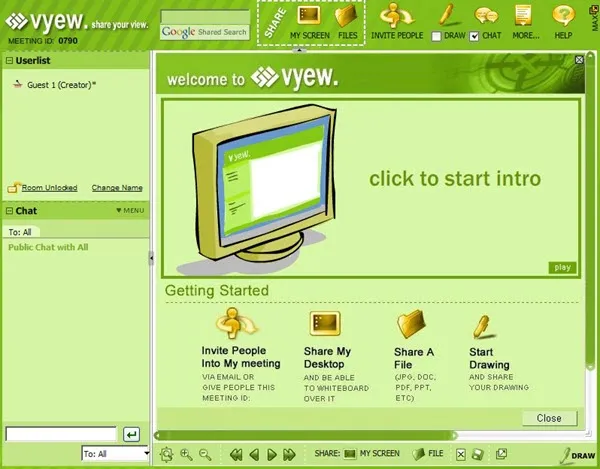The height and width of the screenshot is (469, 600).
Task: Click the Public Chat with All text
Action: 48,247
